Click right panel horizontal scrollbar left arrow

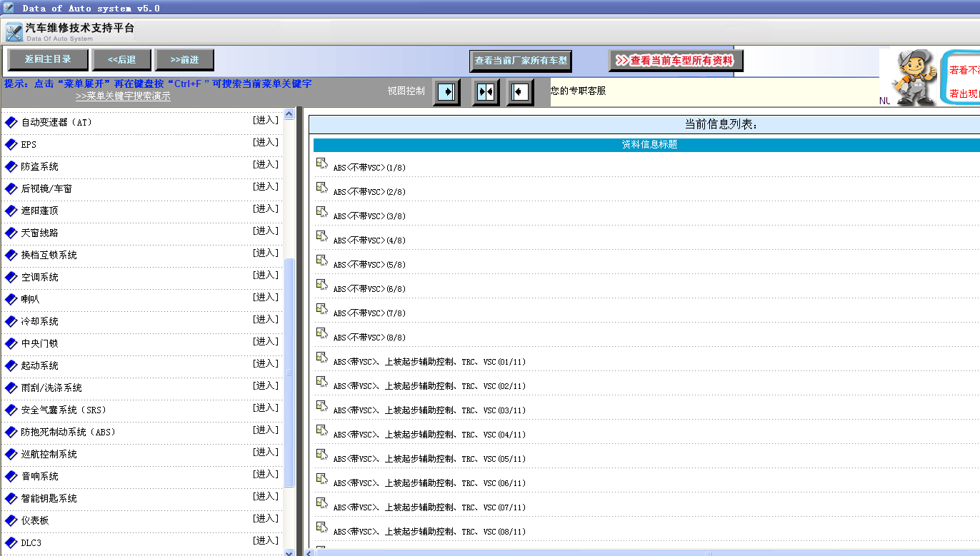pyautogui.click(x=309, y=552)
